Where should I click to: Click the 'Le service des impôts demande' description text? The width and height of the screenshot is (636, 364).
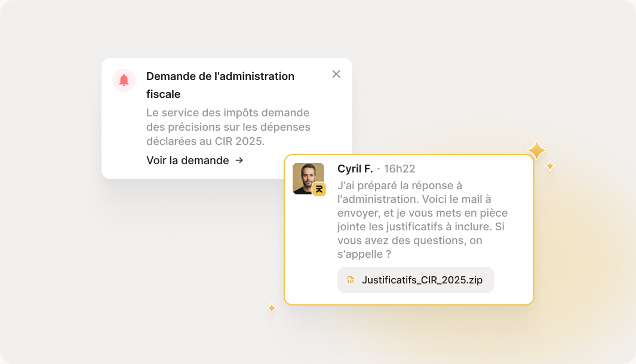(x=228, y=127)
